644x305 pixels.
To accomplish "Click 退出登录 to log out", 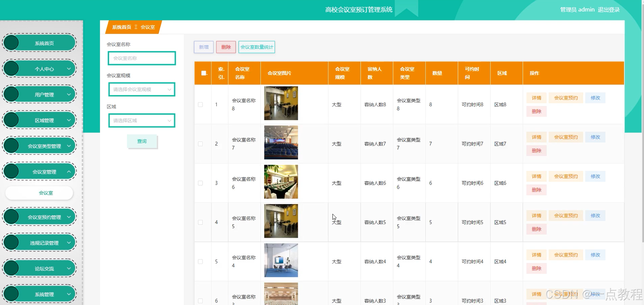I will pyautogui.click(x=608, y=10).
